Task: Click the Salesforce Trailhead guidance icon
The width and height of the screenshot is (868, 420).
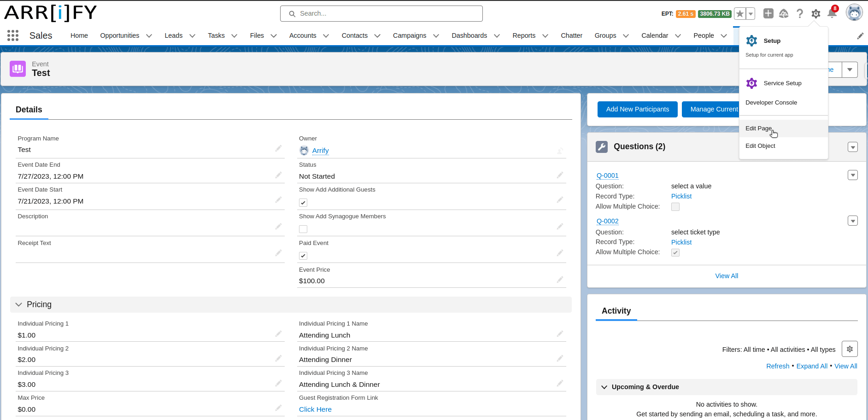Action: pyautogui.click(x=785, y=13)
